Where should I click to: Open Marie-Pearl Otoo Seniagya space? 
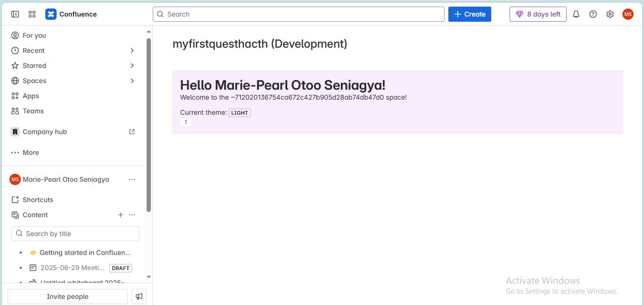[x=66, y=179]
